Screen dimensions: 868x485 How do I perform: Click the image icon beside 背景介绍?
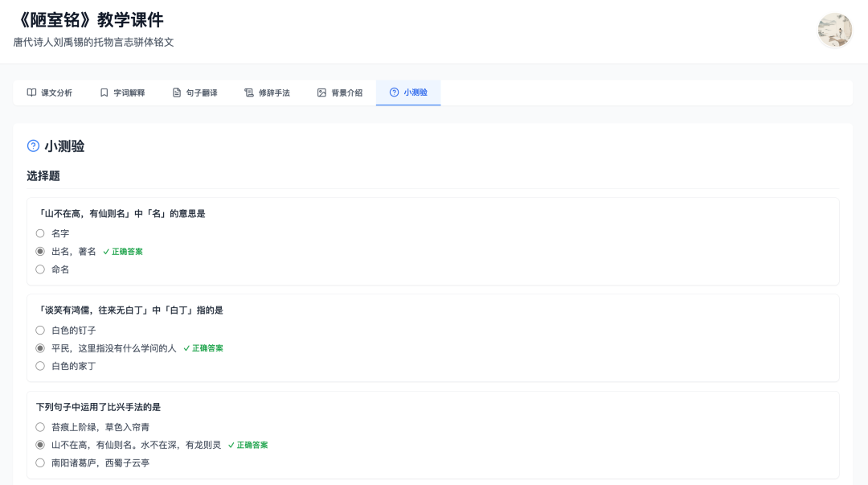point(321,92)
